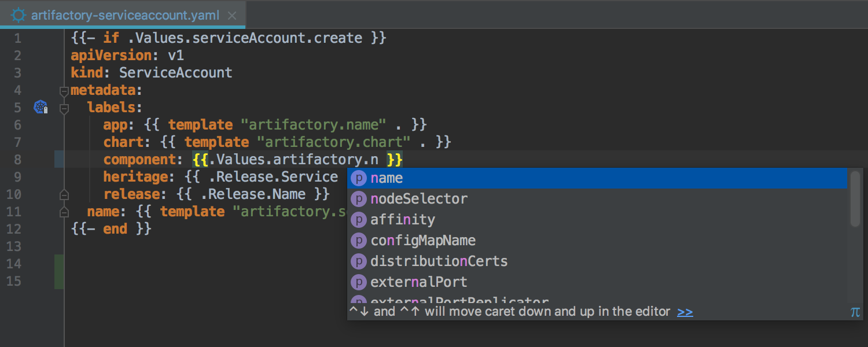Switch to the artifactory-serviceaccount.yaml tab
The image size is (868, 347).
coord(125,15)
